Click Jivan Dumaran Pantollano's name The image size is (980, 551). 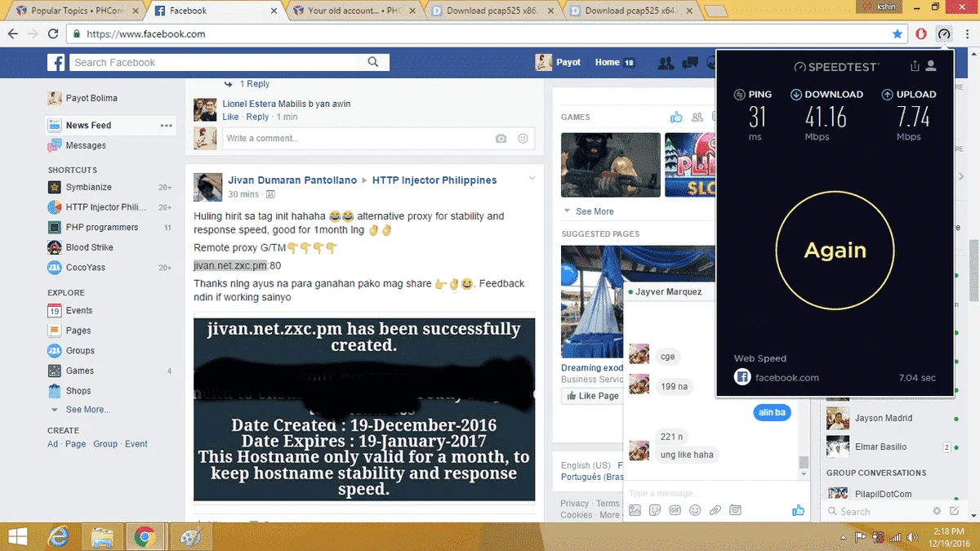[292, 180]
